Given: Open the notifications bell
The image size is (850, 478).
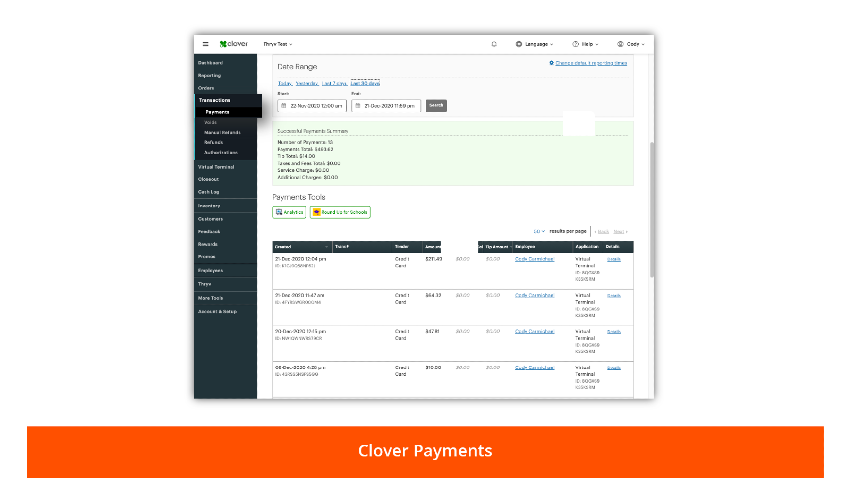Looking at the screenshot, I should [x=494, y=44].
